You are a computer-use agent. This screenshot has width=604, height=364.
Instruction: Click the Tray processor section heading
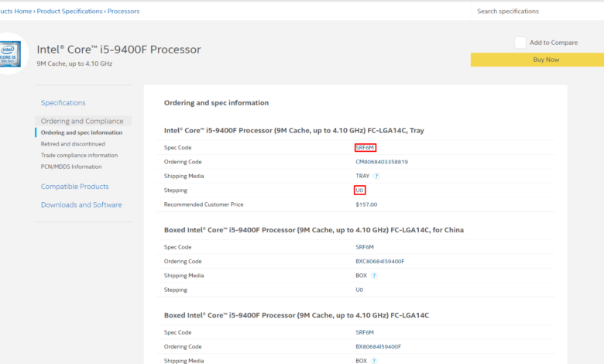click(294, 131)
